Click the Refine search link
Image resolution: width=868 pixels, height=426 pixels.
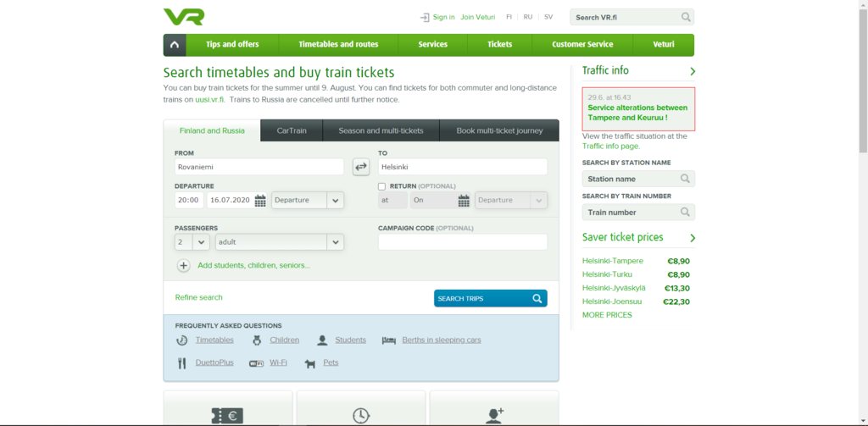click(x=198, y=297)
